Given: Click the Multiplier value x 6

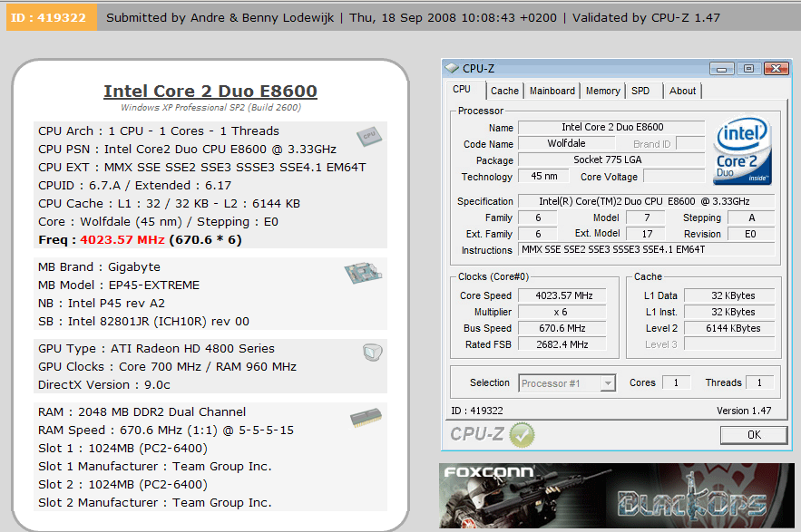Looking at the screenshot, I should 562,312.
